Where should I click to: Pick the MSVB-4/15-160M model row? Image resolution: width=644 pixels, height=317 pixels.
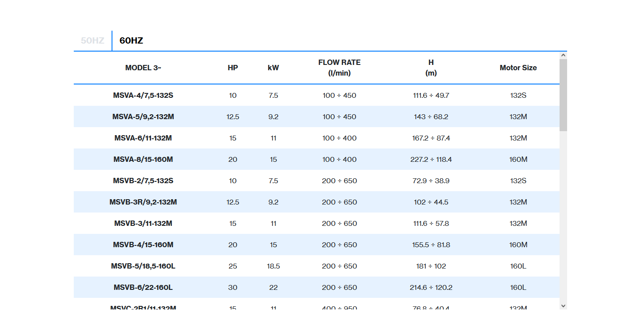click(143, 245)
